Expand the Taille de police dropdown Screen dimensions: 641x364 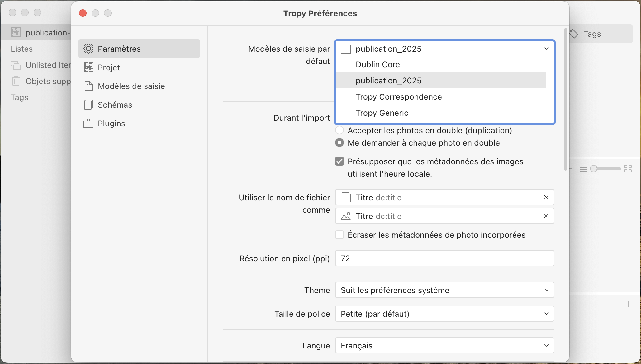click(x=444, y=314)
